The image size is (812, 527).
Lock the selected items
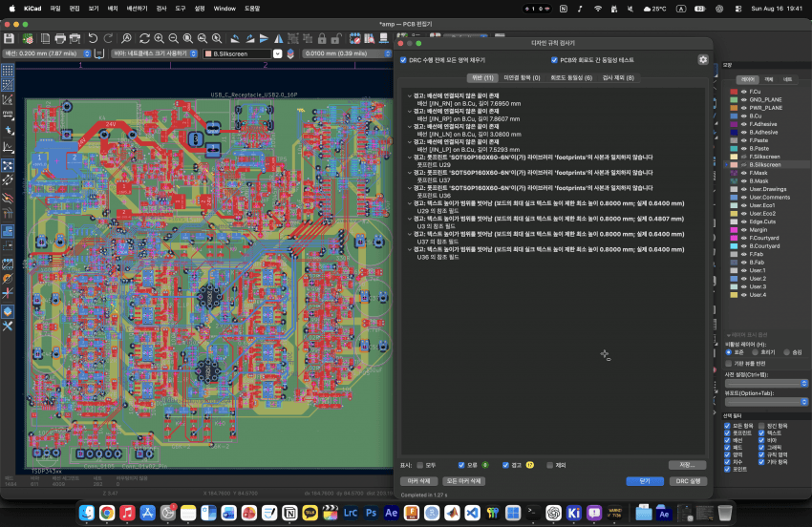[x=322, y=38]
